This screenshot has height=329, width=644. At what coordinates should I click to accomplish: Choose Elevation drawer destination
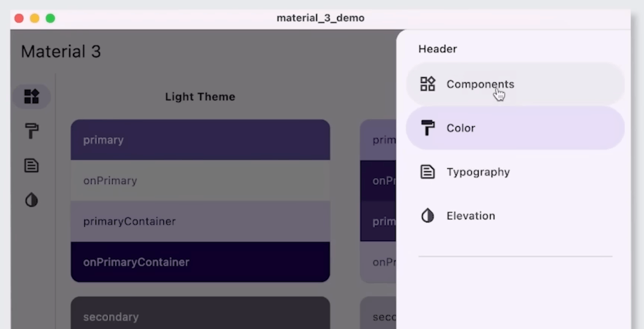(x=515, y=215)
